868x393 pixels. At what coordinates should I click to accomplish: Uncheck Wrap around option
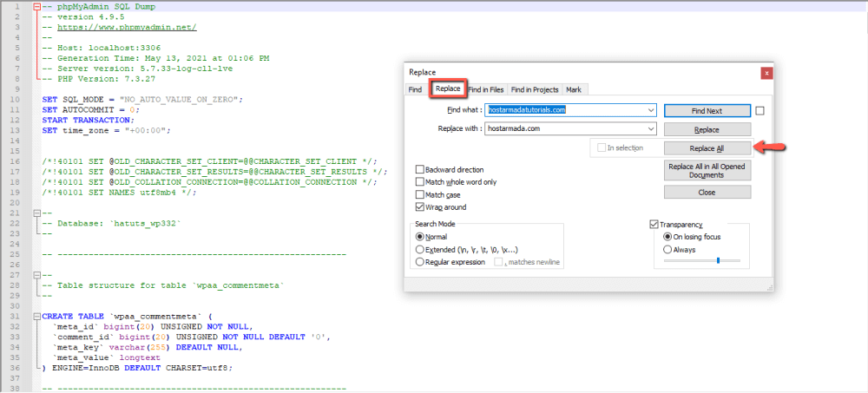coord(441,207)
